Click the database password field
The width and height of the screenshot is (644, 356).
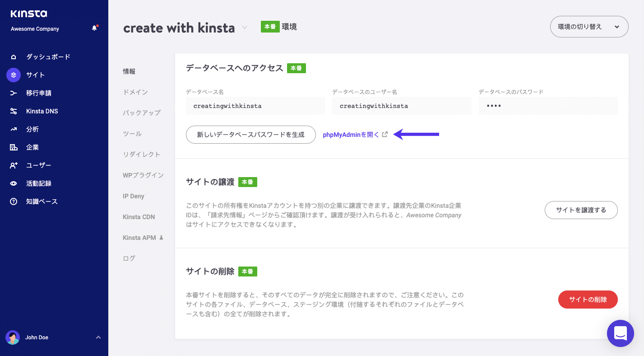548,106
